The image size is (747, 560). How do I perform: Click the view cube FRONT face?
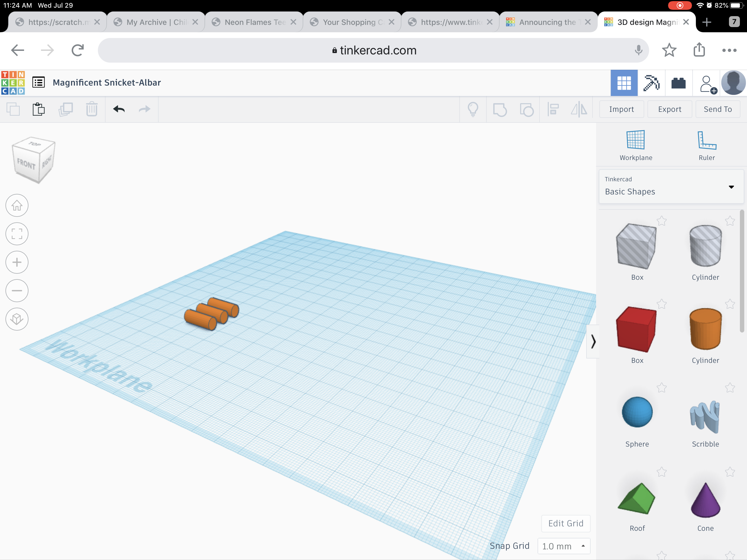point(26,164)
